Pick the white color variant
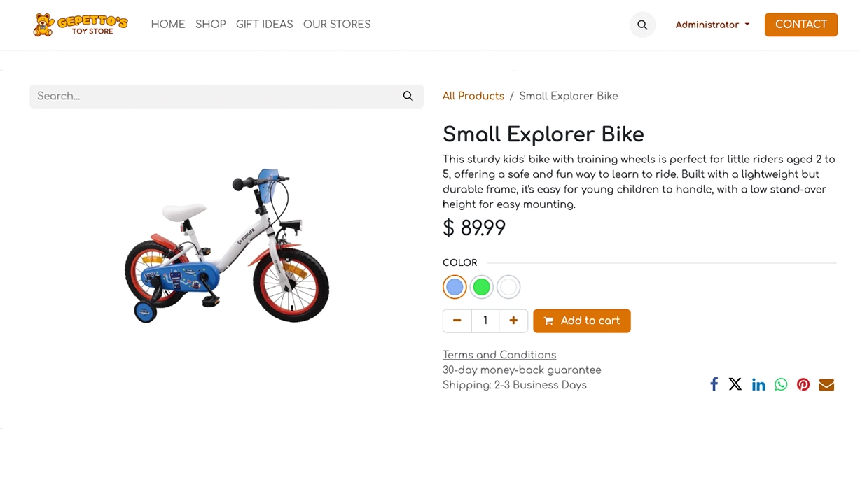The width and height of the screenshot is (860, 504). point(508,287)
